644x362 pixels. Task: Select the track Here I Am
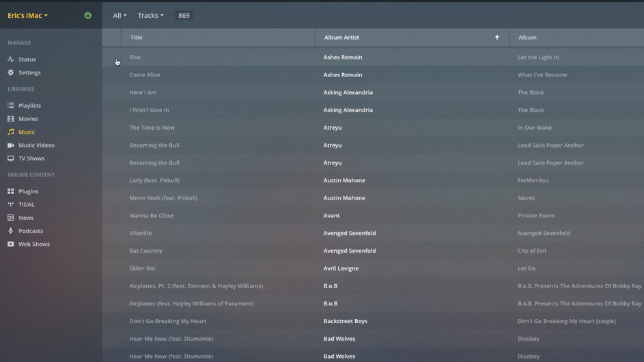[143, 92]
